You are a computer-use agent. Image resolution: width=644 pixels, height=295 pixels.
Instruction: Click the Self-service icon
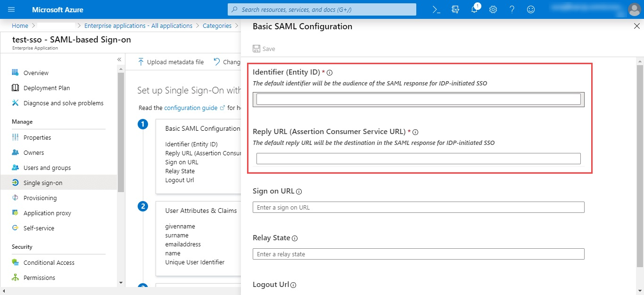click(15, 228)
